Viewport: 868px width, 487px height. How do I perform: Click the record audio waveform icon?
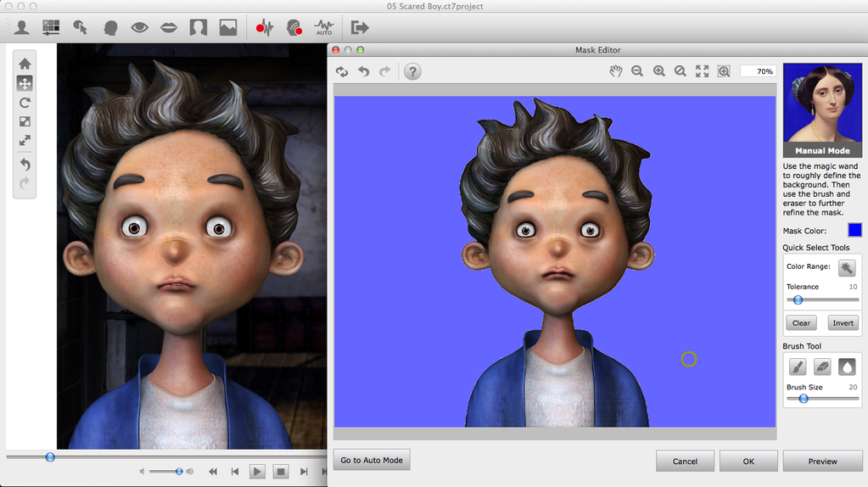(265, 27)
